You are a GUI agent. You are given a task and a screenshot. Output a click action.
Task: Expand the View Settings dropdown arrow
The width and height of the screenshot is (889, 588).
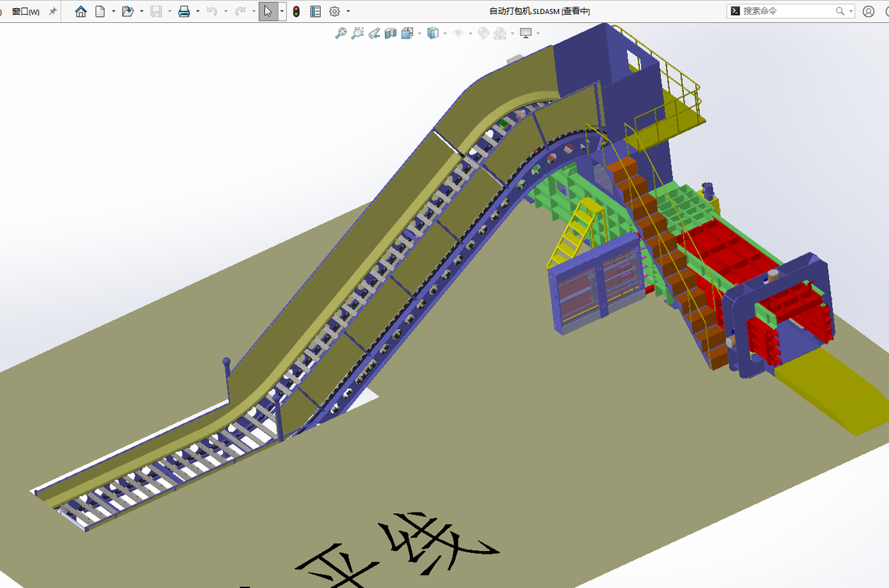click(538, 33)
